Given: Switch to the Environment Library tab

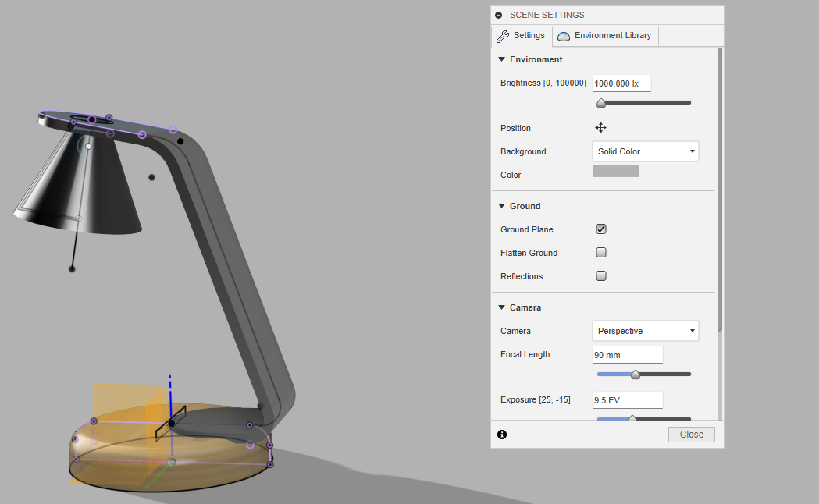Looking at the screenshot, I should click(x=606, y=36).
